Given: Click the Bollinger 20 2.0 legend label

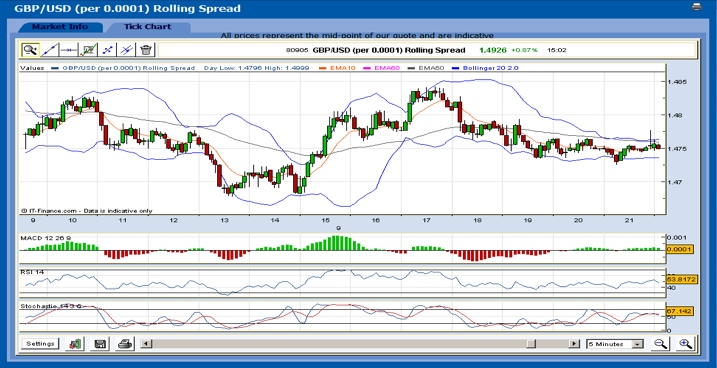Looking at the screenshot, I should pos(491,68).
